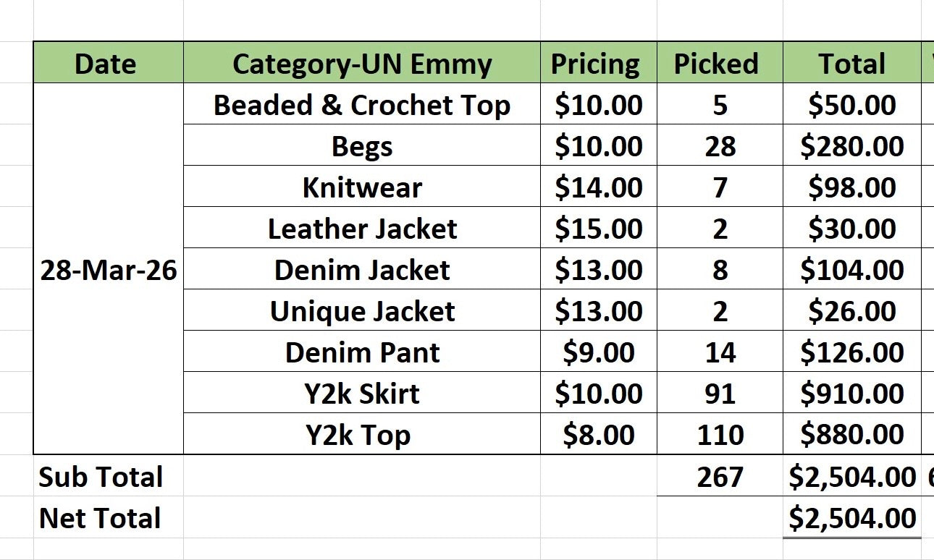Image resolution: width=934 pixels, height=560 pixels.
Task: Select the Total column header cell
Action: coord(852,63)
